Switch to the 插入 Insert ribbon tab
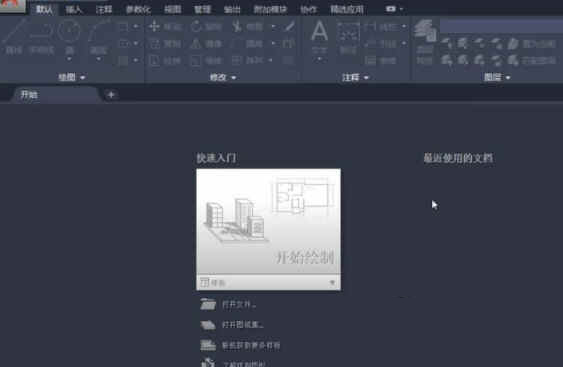This screenshot has width=563, height=367. pos(74,10)
